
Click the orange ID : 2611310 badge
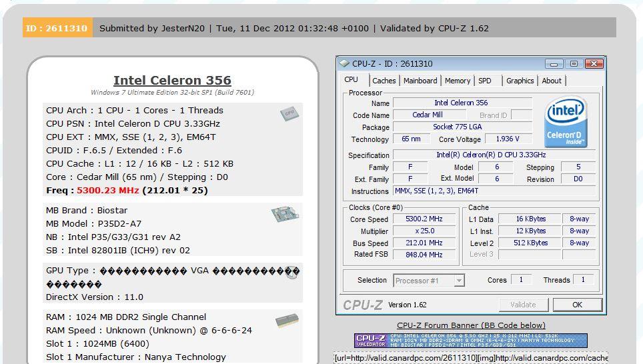coord(57,28)
